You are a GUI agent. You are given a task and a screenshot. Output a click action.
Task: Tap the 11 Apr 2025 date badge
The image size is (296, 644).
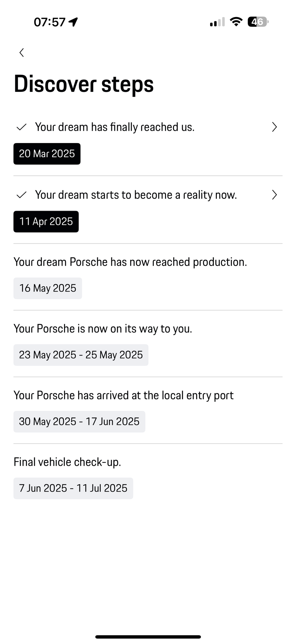pos(46,222)
